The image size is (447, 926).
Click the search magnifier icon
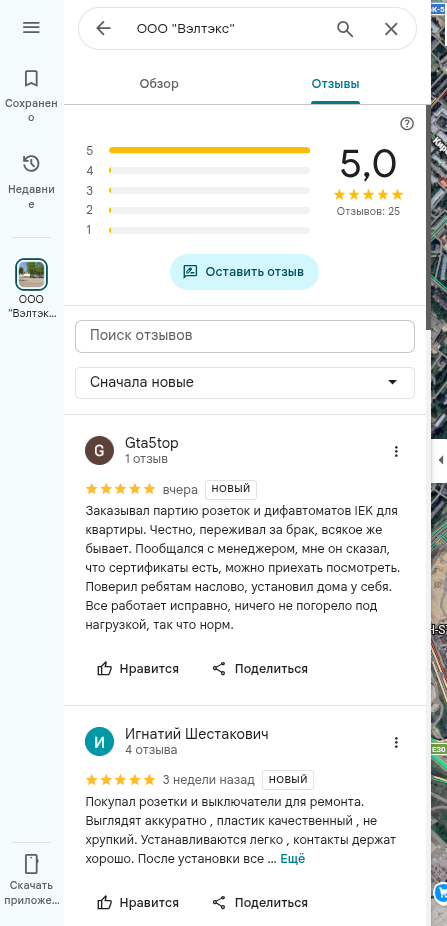(345, 28)
